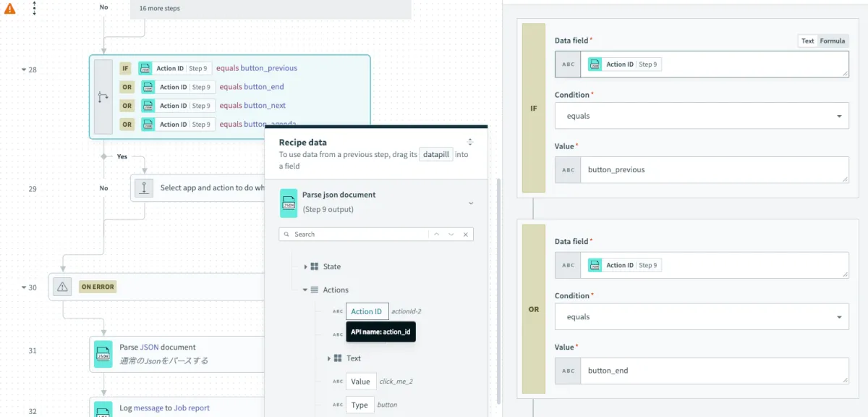Collapse the Parse json document output section
Viewport: 868px width, 417px height.
(471, 203)
